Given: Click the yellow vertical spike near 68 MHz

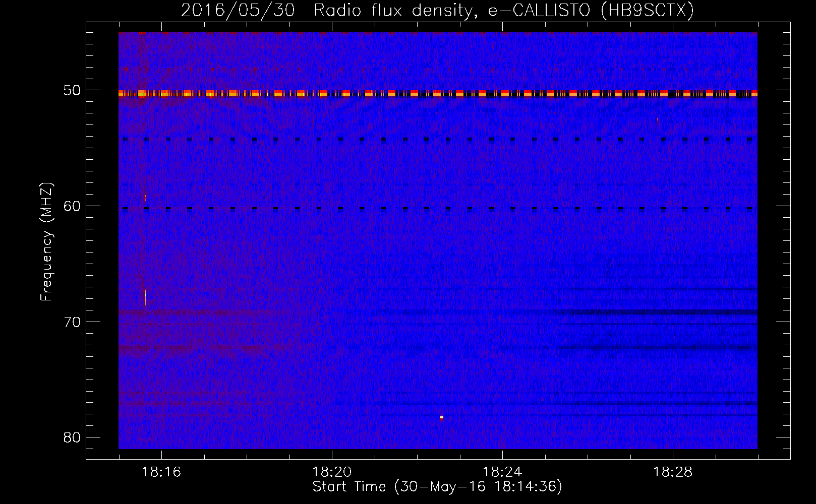Looking at the screenshot, I should 145,297.
